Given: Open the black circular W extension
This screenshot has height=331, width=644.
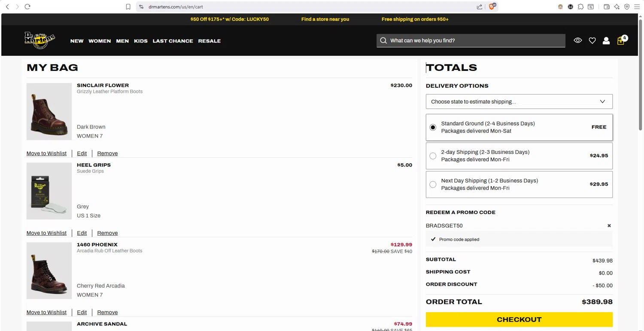Looking at the screenshot, I should tap(571, 7).
